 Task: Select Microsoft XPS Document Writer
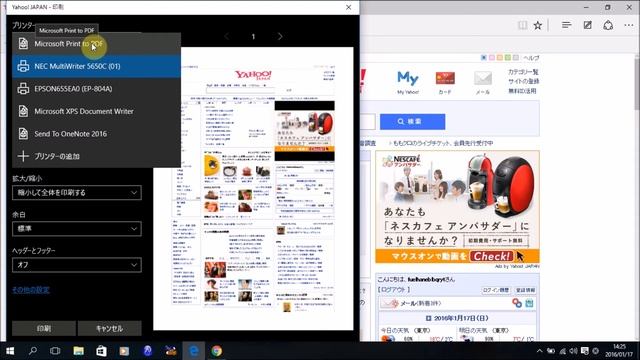tap(96, 111)
